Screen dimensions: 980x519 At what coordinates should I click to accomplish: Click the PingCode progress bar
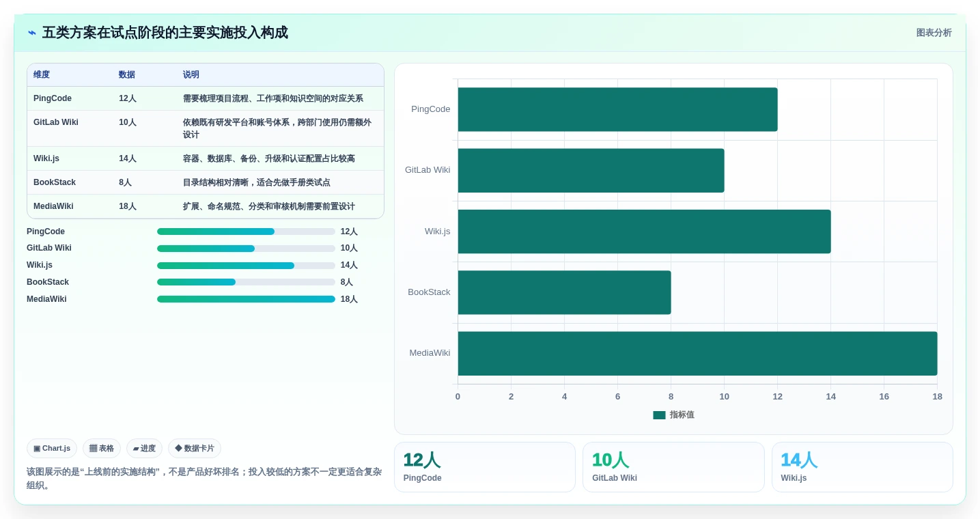pos(246,232)
